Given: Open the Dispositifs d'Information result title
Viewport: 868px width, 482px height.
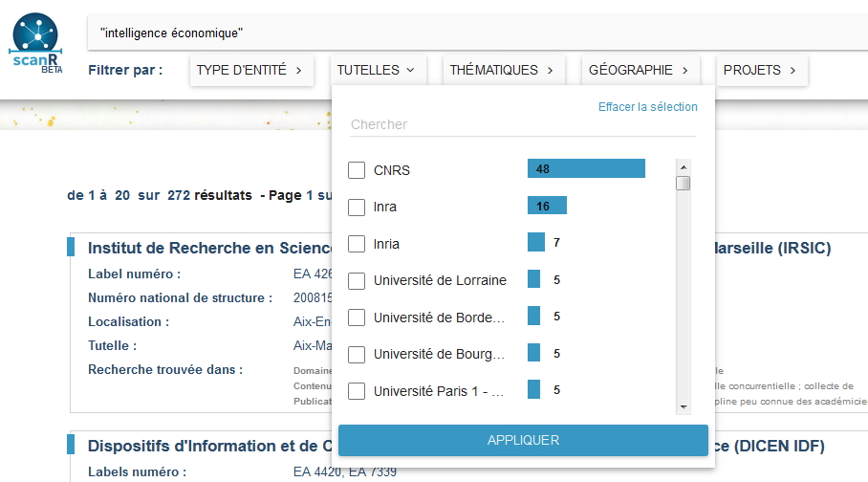Looking at the screenshot, I should 209,446.
